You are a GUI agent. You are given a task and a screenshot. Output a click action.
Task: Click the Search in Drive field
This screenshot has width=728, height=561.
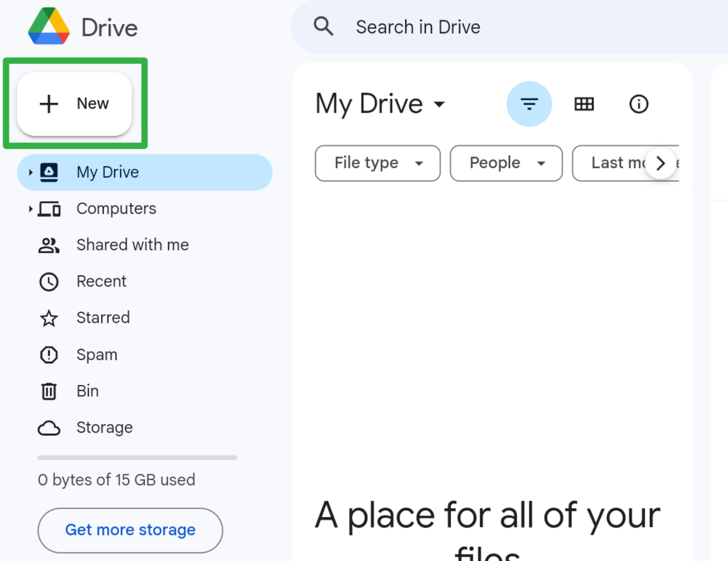(510, 27)
